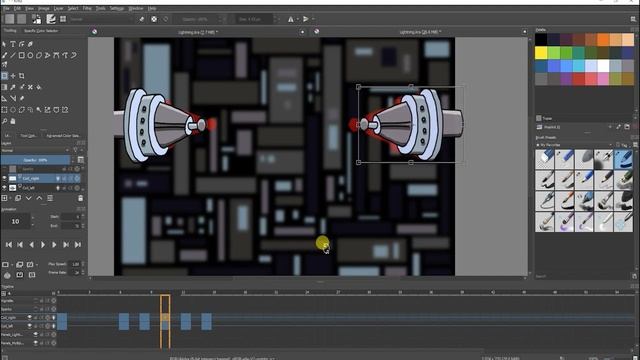Select the Ellipse shape tool
Viewport: 640px width, 360px height.
[x=30, y=55]
